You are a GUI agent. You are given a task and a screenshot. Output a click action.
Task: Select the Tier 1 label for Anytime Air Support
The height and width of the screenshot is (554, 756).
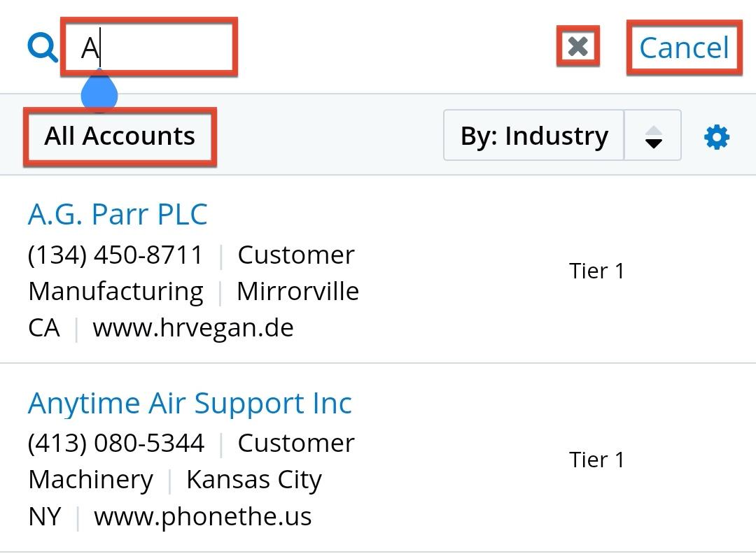pos(596,460)
